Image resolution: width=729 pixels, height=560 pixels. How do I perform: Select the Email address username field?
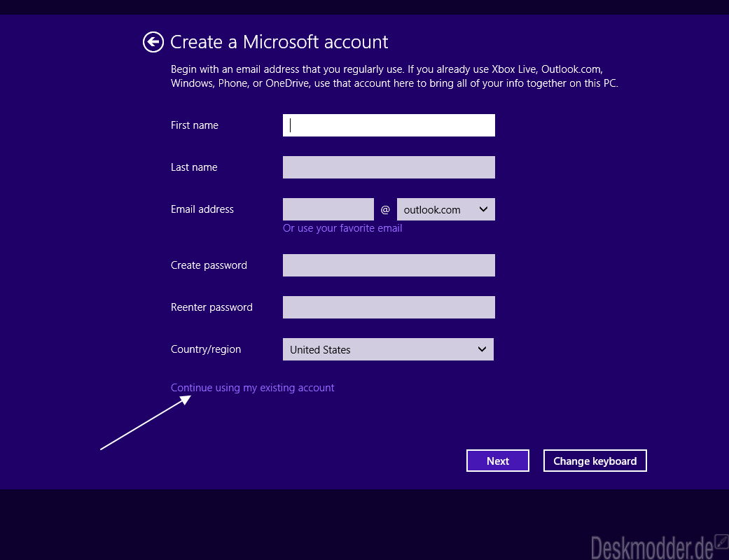[x=328, y=209]
